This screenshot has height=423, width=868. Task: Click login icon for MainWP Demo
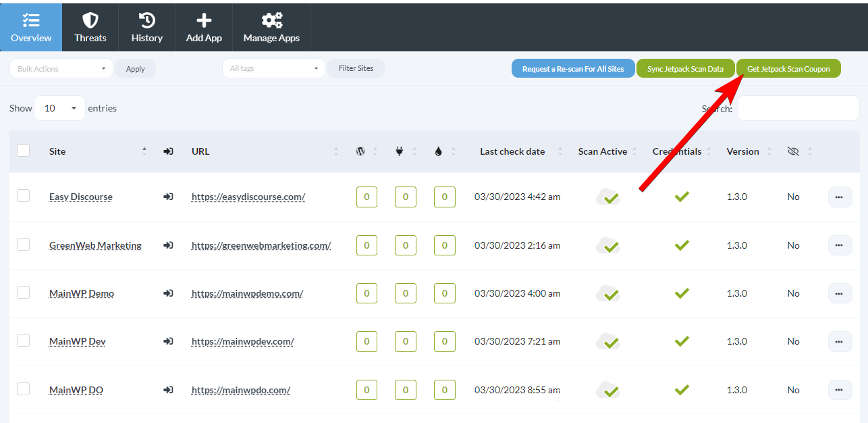[x=168, y=293]
